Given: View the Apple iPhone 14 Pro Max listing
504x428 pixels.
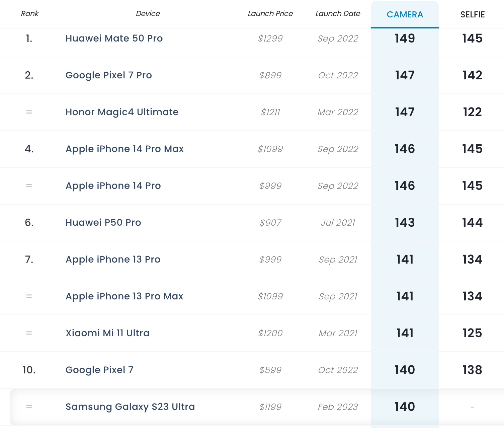Looking at the screenshot, I should pyautogui.click(x=124, y=149).
